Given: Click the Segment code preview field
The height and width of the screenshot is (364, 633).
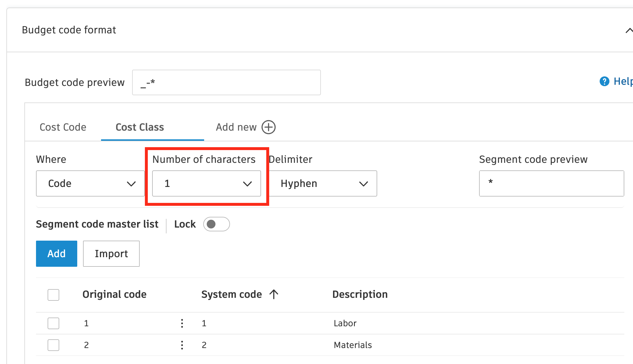Looking at the screenshot, I should 551,183.
